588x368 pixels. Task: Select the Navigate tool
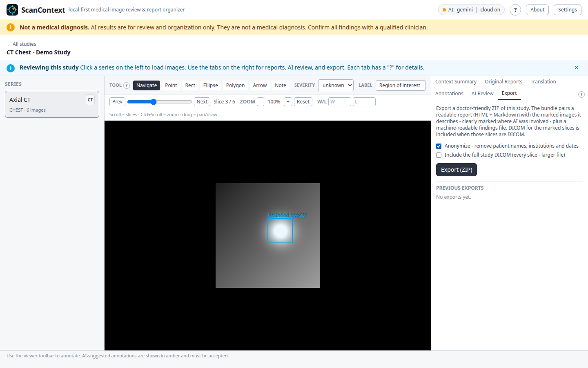(147, 85)
